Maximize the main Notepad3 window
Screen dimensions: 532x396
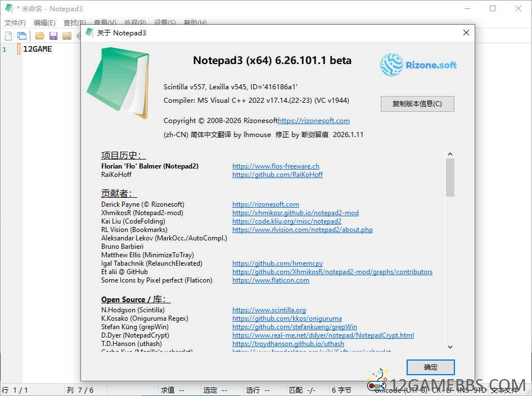[x=493, y=8]
